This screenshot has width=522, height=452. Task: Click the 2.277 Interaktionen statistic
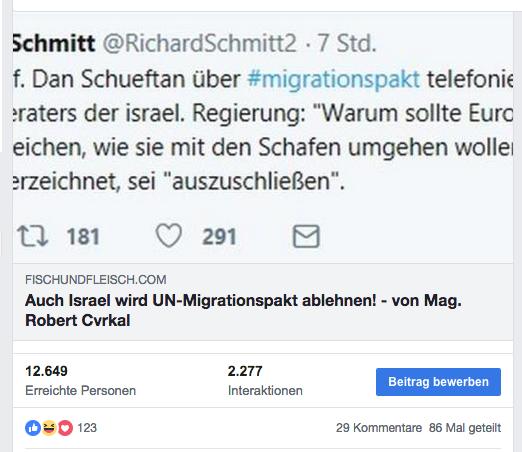point(265,381)
